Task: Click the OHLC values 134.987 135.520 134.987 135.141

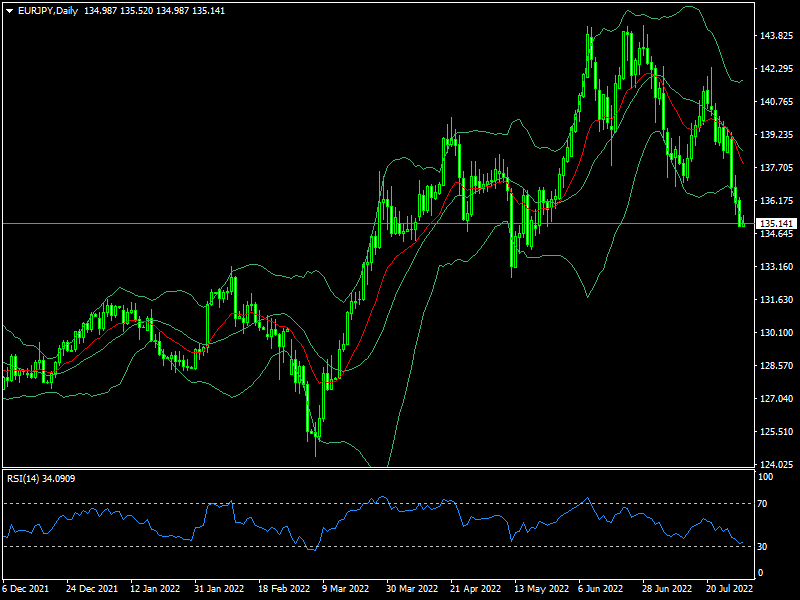Action: tap(154, 11)
